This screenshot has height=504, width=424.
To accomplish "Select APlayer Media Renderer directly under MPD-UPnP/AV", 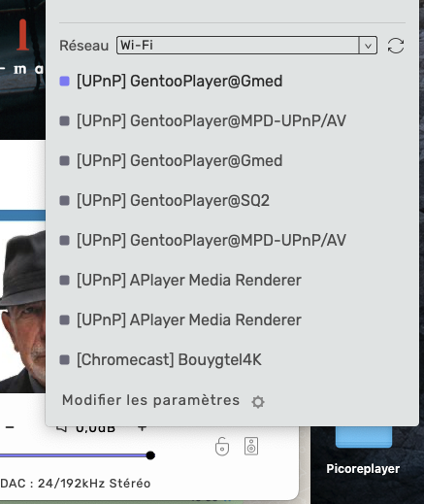I will coord(180,280).
